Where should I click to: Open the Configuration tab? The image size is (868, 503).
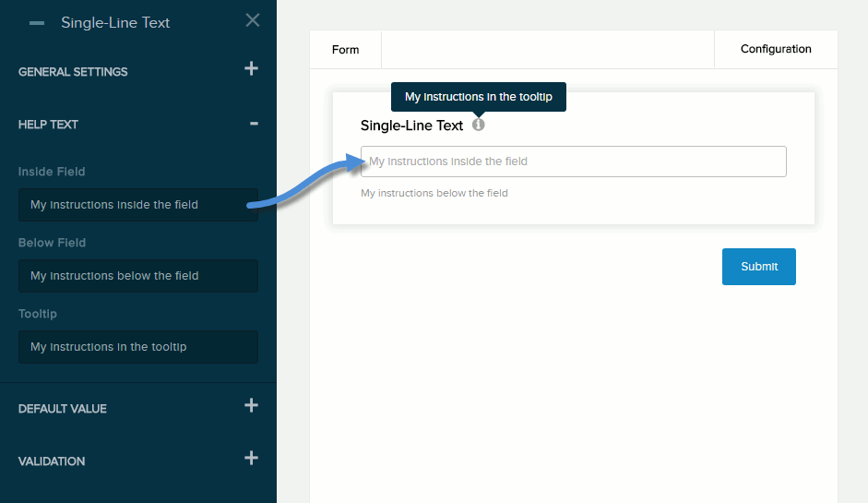(776, 50)
